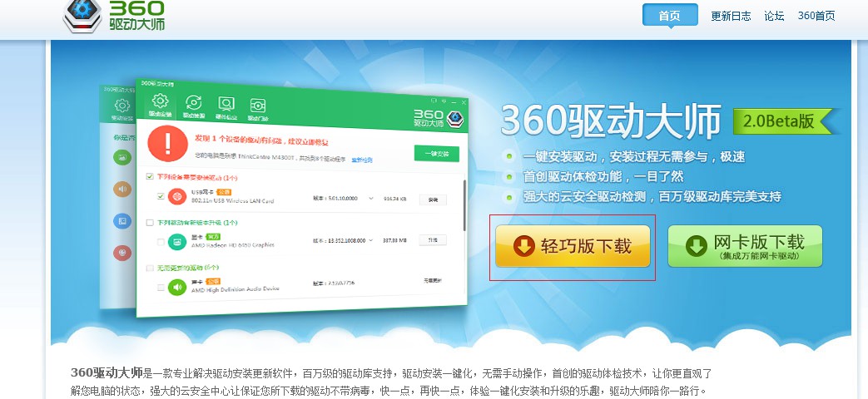Toggle the USB网卡 row checkbox

pyautogui.click(x=161, y=195)
